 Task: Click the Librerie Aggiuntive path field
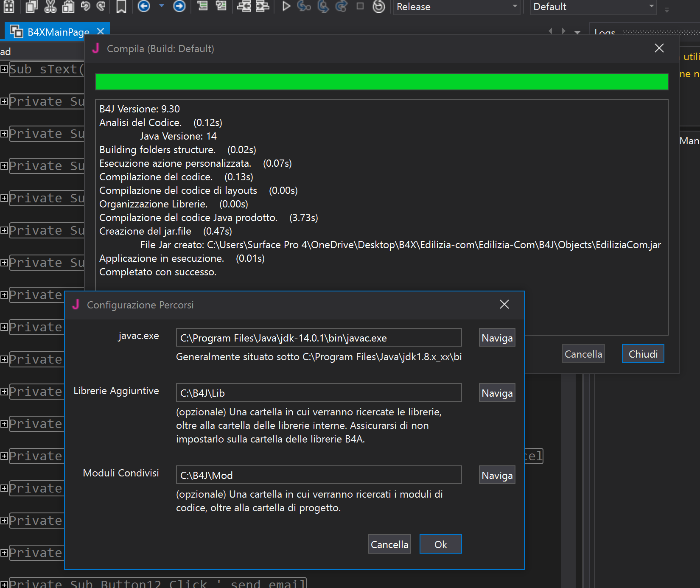click(x=319, y=393)
